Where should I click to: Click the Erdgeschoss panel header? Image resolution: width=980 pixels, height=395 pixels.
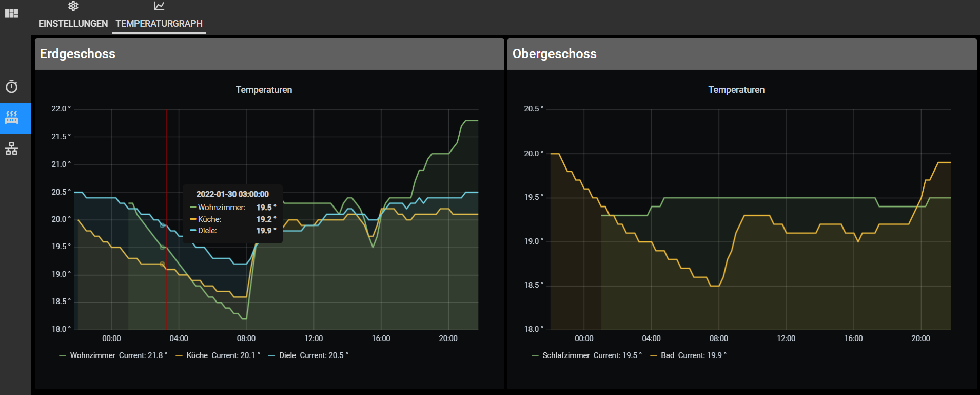click(269, 54)
